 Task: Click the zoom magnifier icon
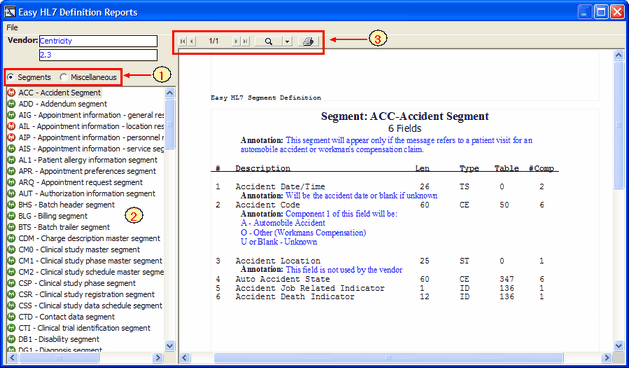click(x=268, y=41)
